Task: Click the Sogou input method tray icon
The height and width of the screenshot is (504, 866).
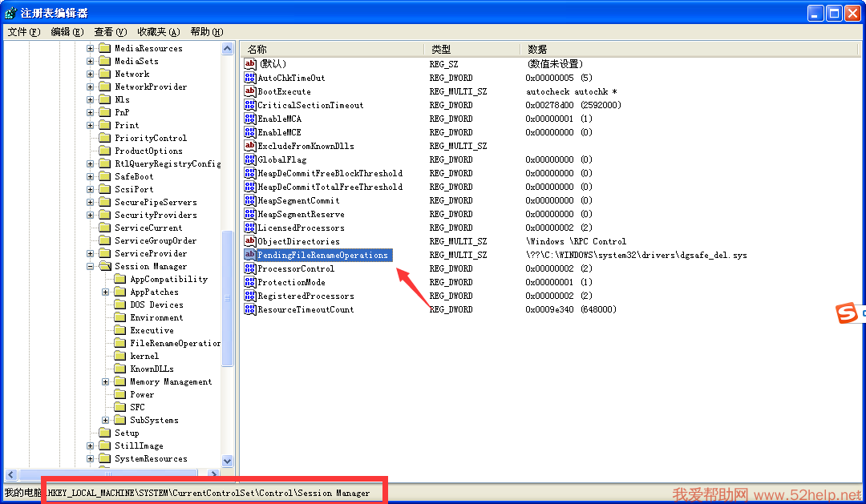Action: [847, 314]
